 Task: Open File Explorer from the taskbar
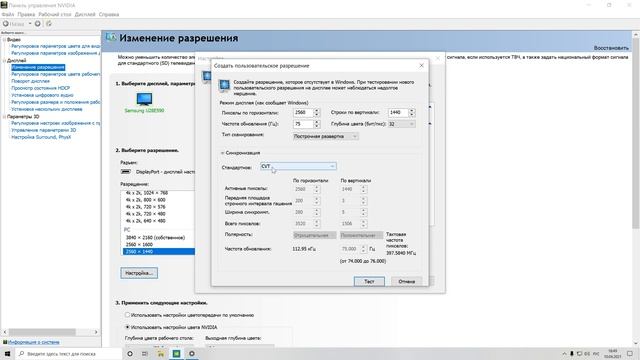click(x=160, y=353)
